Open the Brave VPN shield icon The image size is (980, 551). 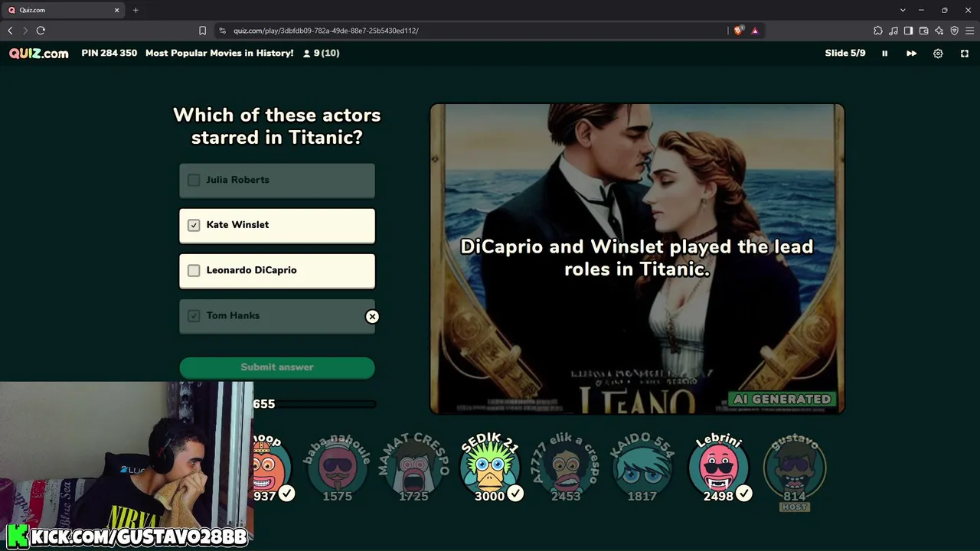click(954, 31)
